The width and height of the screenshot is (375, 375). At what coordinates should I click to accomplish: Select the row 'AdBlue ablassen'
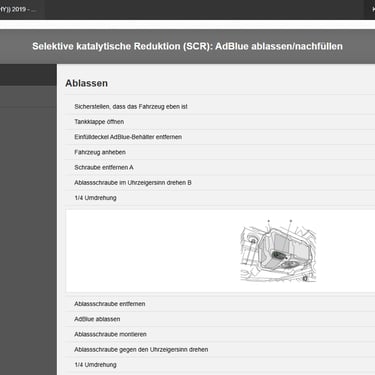pyautogui.click(x=220, y=319)
